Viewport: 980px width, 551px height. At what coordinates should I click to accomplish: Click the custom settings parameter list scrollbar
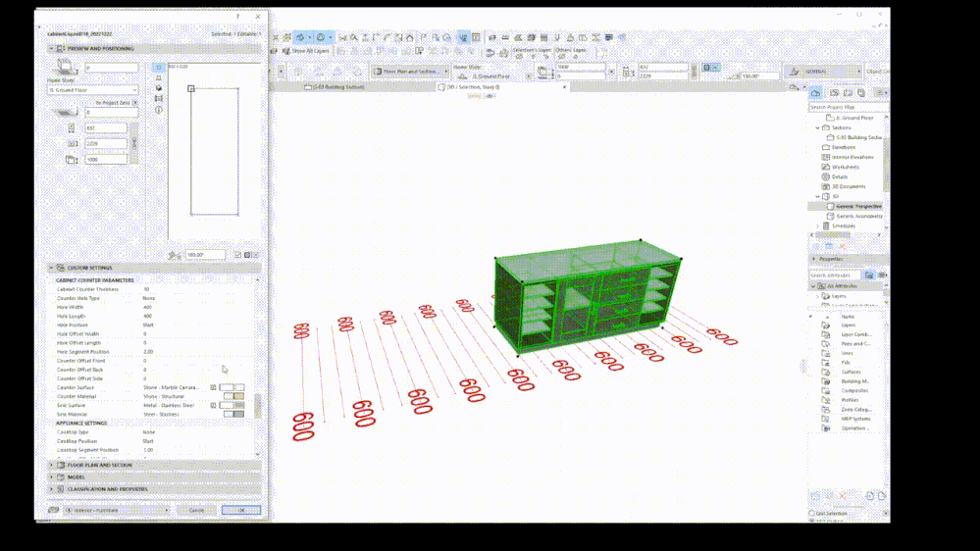coord(257,406)
